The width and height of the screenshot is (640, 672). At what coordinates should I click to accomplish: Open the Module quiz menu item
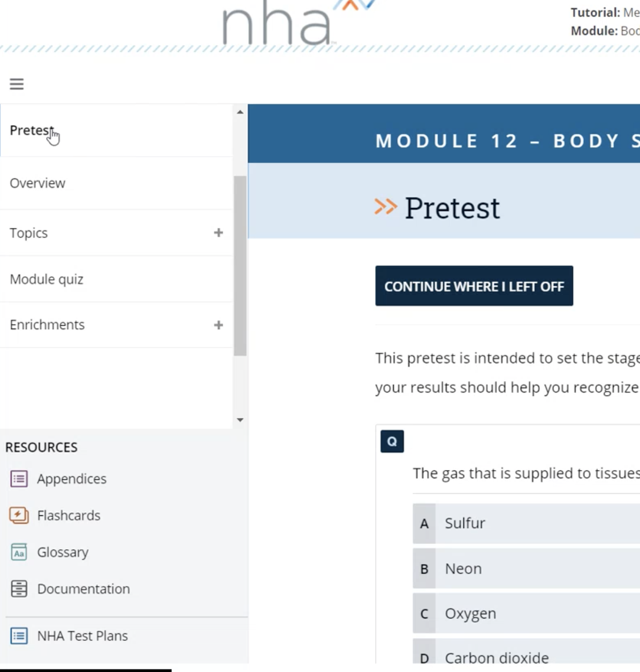pos(116,279)
